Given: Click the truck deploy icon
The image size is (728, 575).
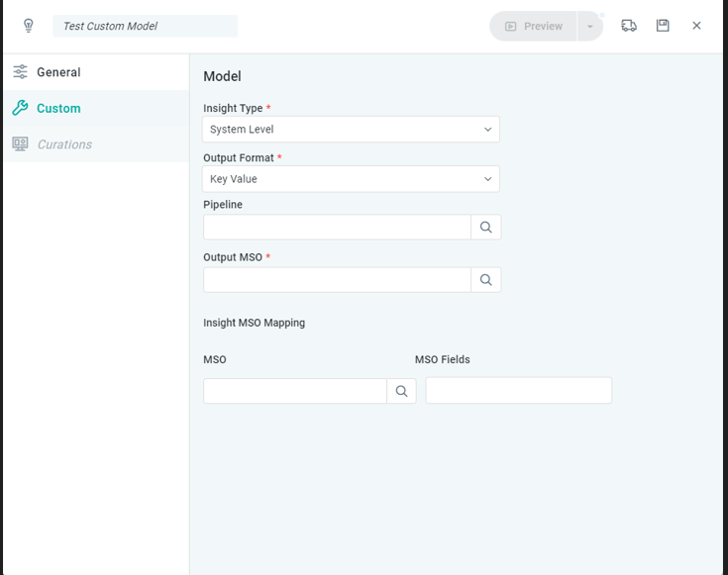Looking at the screenshot, I should tap(629, 26).
